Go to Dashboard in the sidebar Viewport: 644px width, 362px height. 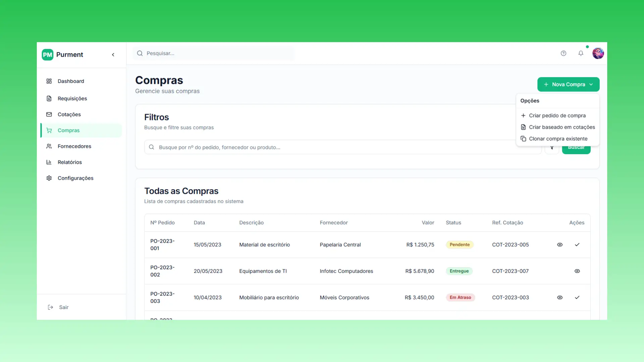[81, 81]
